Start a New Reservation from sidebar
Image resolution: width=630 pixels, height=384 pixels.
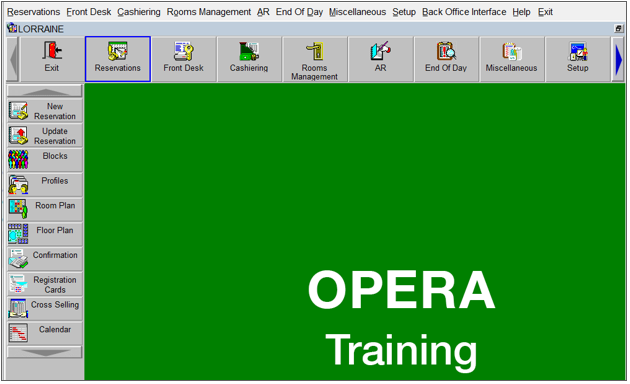(x=45, y=111)
